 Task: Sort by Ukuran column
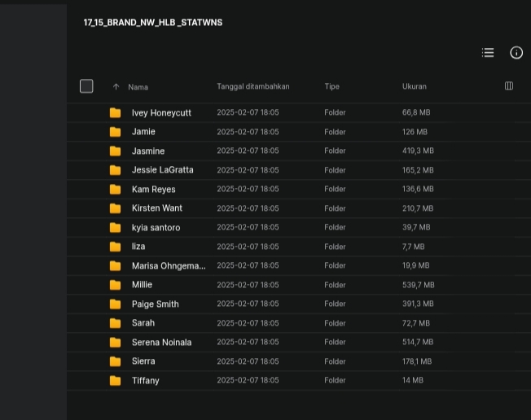point(415,86)
